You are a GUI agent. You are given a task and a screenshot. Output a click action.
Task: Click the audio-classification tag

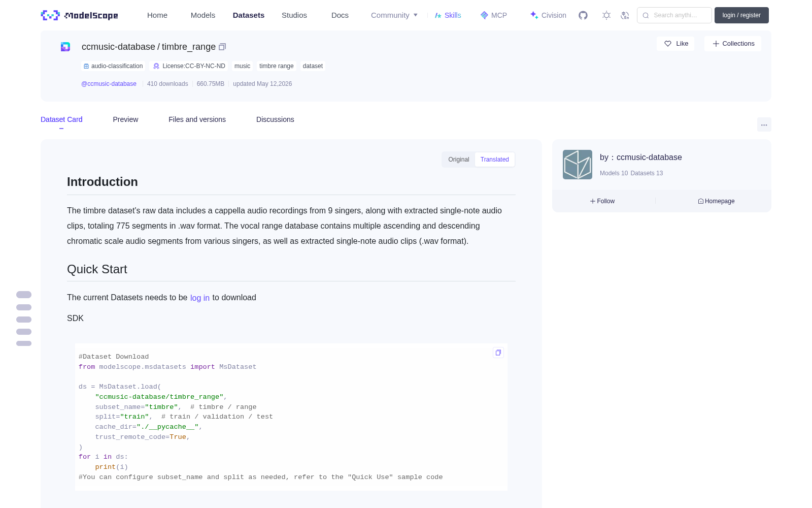[113, 66]
